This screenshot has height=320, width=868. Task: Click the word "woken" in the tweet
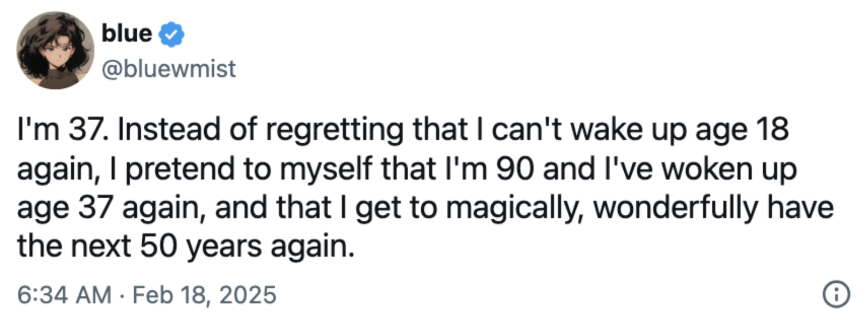(708, 168)
